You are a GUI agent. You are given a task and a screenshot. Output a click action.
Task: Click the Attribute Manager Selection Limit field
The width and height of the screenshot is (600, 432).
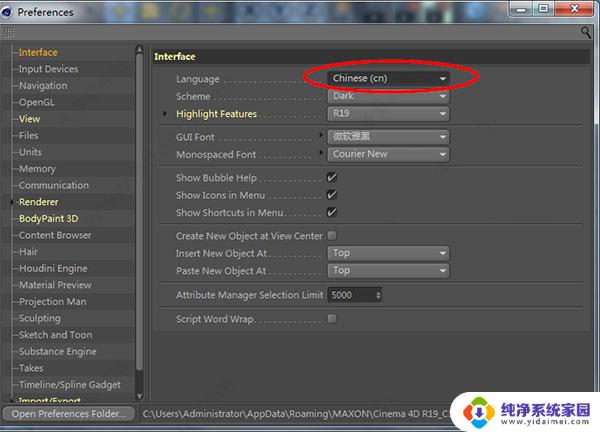354,295
